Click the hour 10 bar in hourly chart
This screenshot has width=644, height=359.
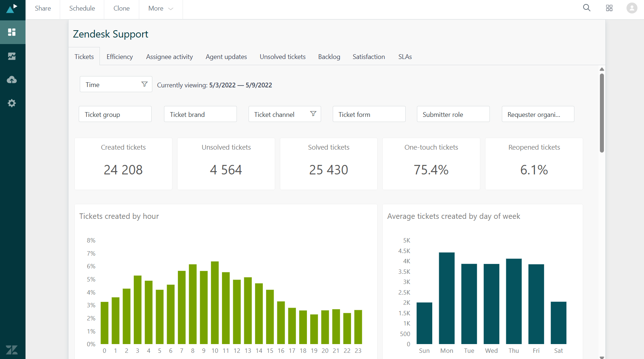click(x=215, y=303)
